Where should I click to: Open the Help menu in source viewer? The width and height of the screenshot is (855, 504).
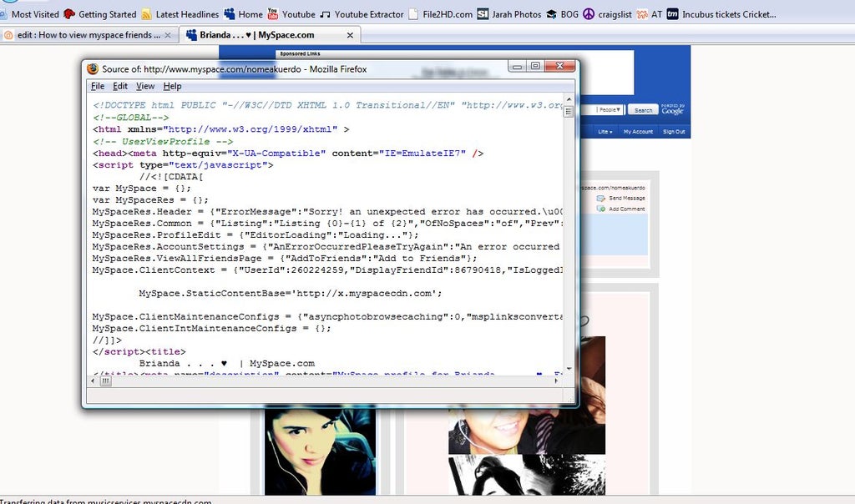172,86
